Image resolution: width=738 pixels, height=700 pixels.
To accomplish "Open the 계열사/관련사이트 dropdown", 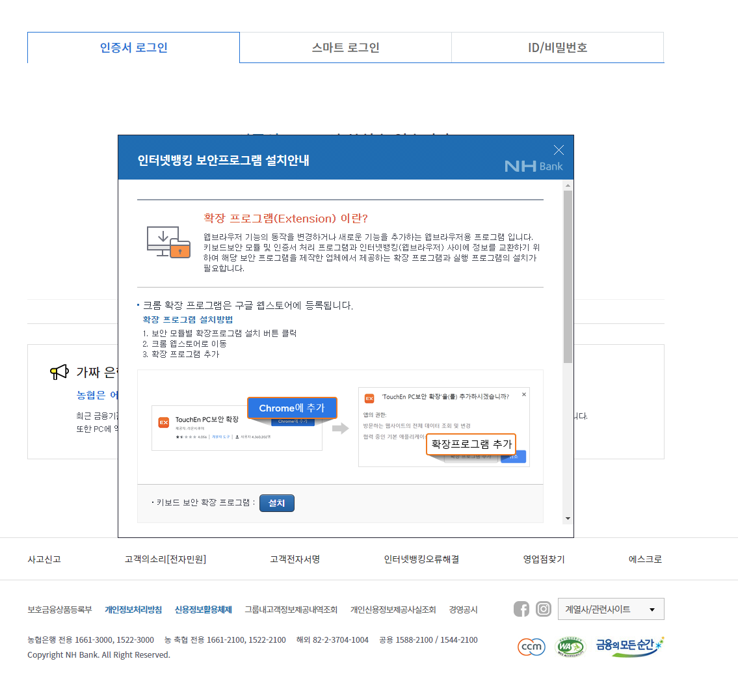I will coord(611,609).
